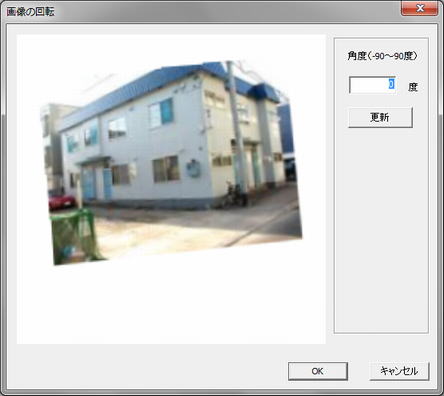The height and width of the screenshot is (396, 444).
Task: Click the キャンセル button
Action: click(399, 371)
